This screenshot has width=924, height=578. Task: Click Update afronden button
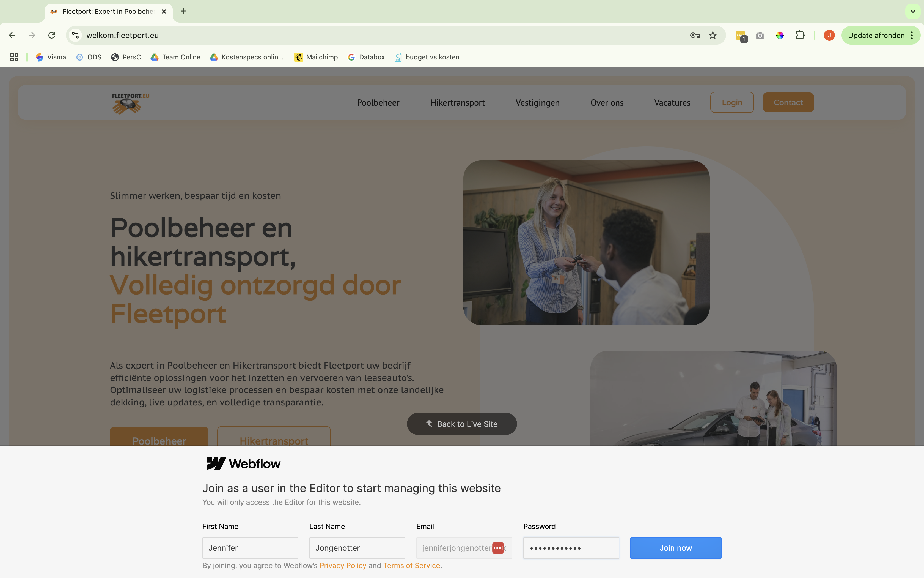click(x=876, y=35)
